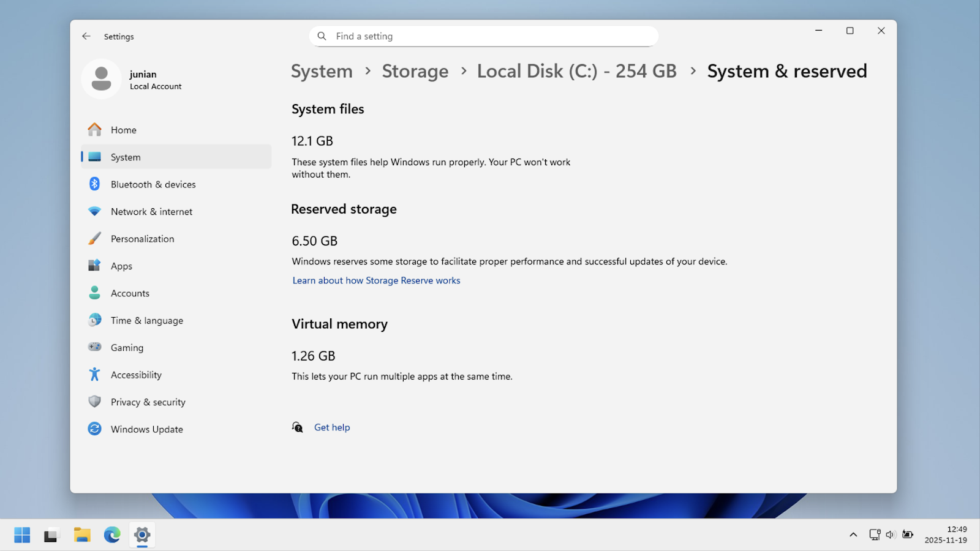Image resolution: width=980 pixels, height=551 pixels.
Task: Select the Time & language label
Action: coord(147,320)
